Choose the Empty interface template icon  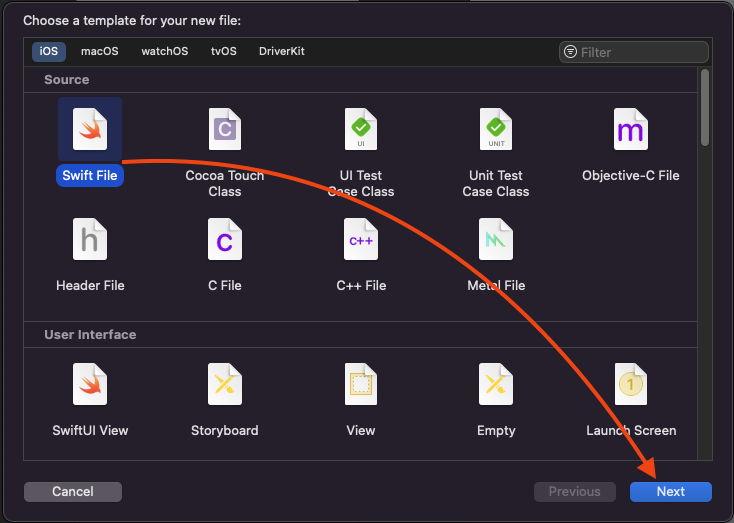pyautogui.click(x=496, y=384)
